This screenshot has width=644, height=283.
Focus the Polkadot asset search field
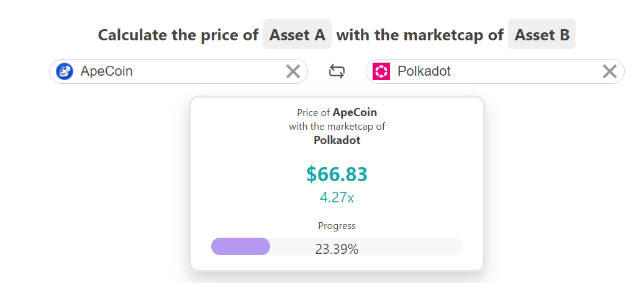pos(495,71)
